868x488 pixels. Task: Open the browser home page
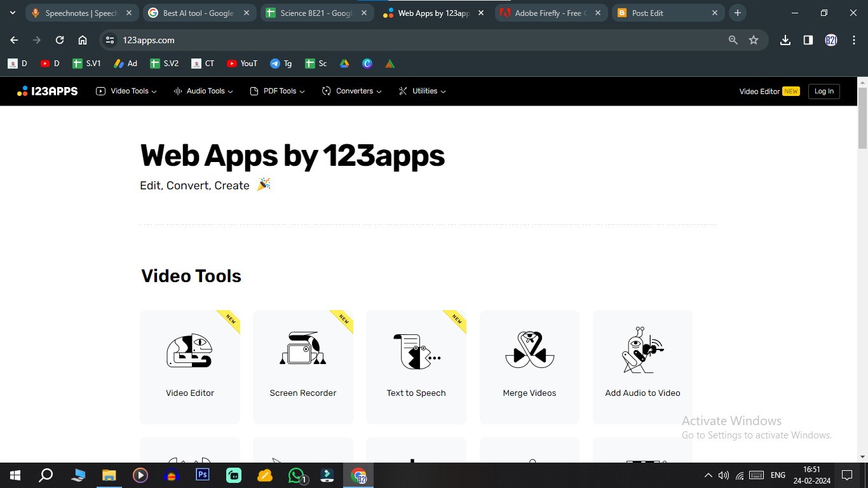83,40
